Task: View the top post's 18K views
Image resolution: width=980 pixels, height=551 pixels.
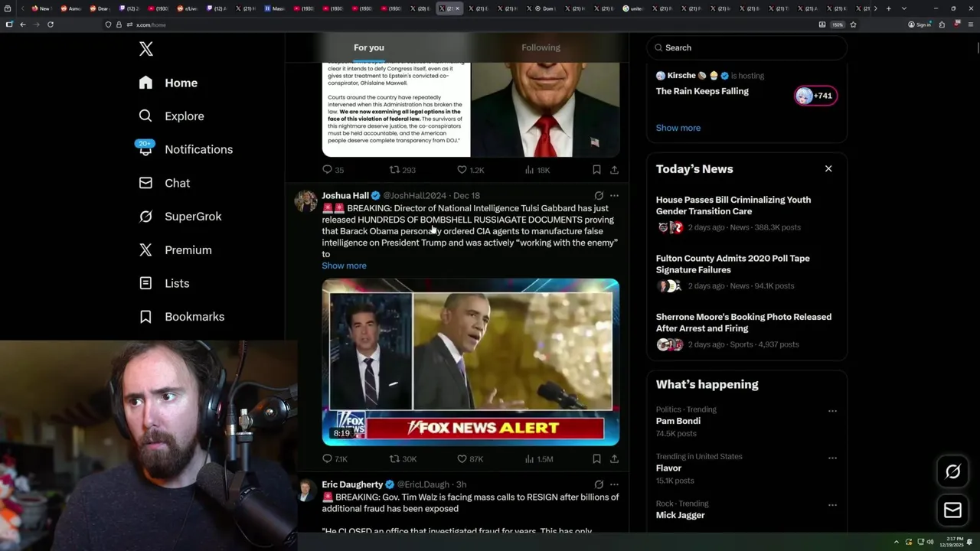Action: (x=537, y=170)
